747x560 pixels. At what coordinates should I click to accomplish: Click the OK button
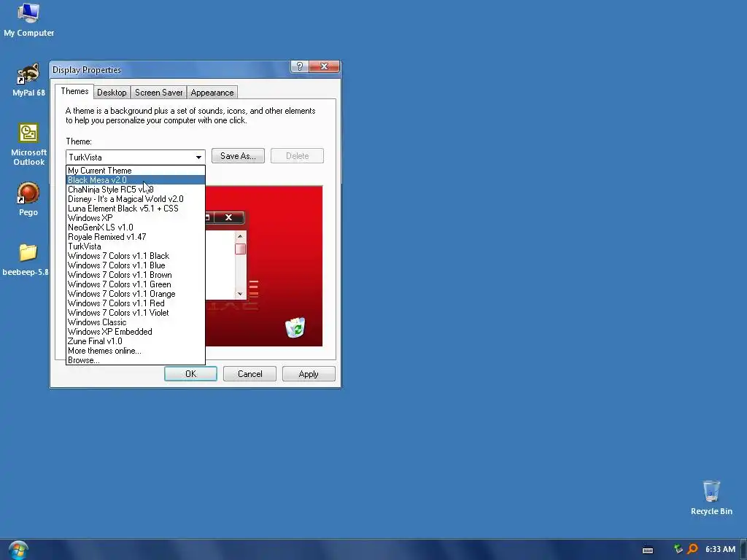190,374
